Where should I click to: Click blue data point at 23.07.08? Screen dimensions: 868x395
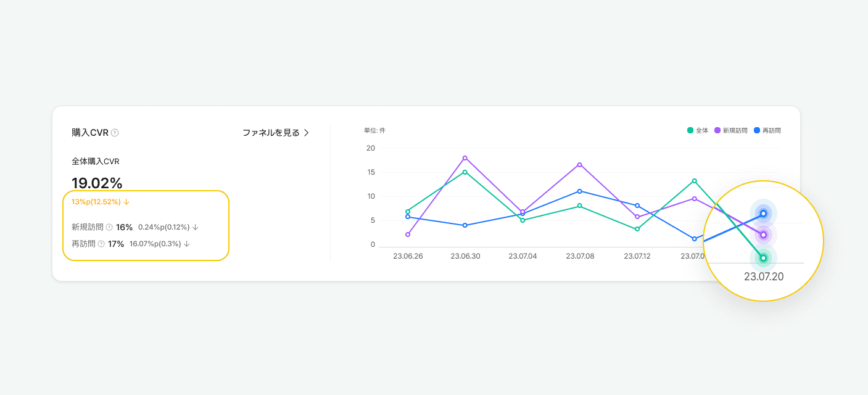(579, 191)
